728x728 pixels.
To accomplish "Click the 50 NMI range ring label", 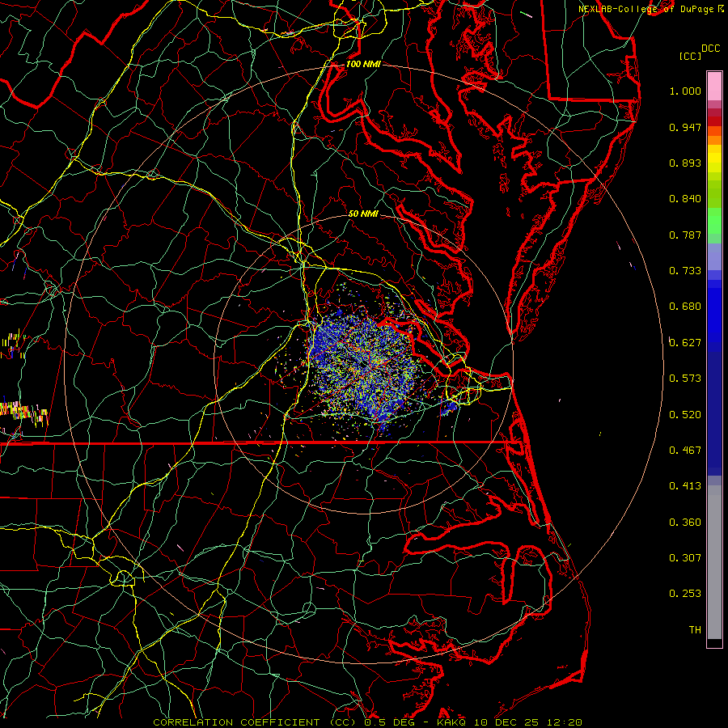I will point(363,214).
